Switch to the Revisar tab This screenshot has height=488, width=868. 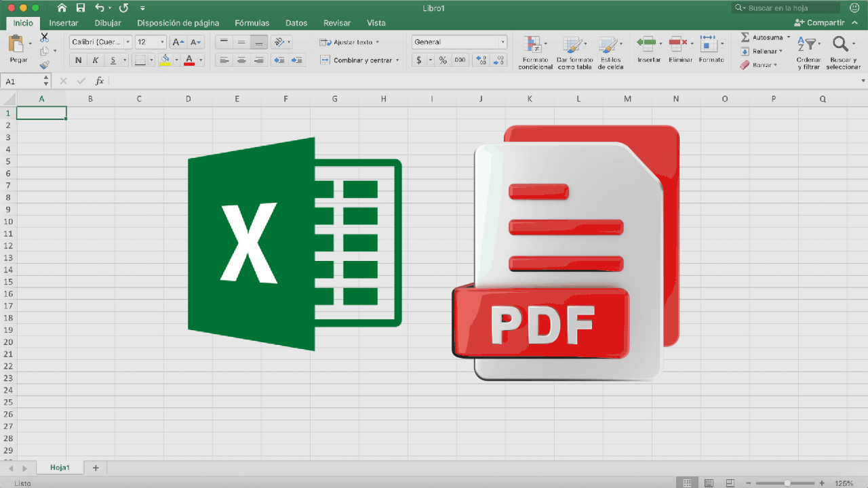point(337,23)
